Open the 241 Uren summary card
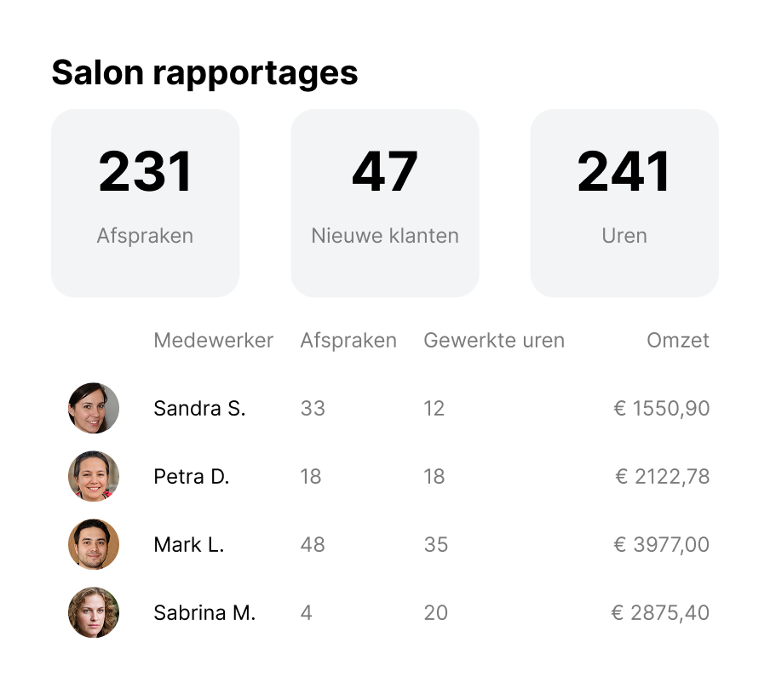 [x=624, y=203]
